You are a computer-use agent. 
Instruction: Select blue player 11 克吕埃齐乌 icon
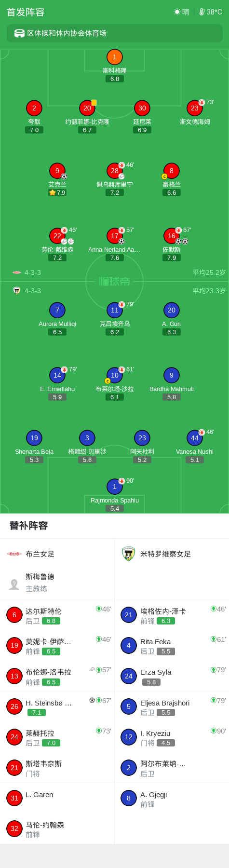(x=114, y=310)
